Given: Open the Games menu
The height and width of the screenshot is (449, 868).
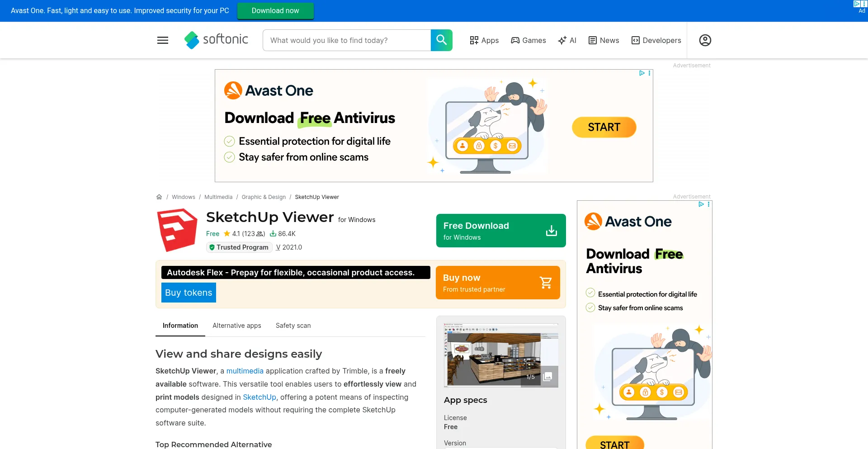Looking at the screenshot, I should [x=528, y=40].
